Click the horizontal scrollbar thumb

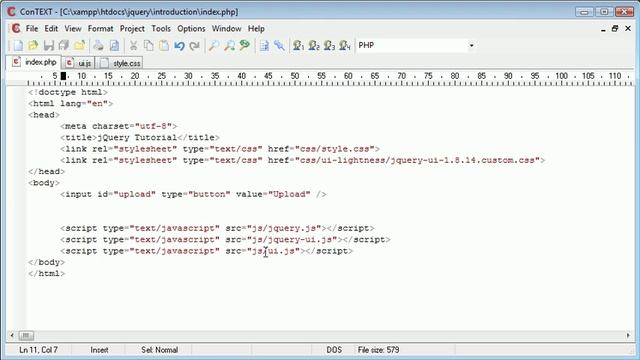26,336
